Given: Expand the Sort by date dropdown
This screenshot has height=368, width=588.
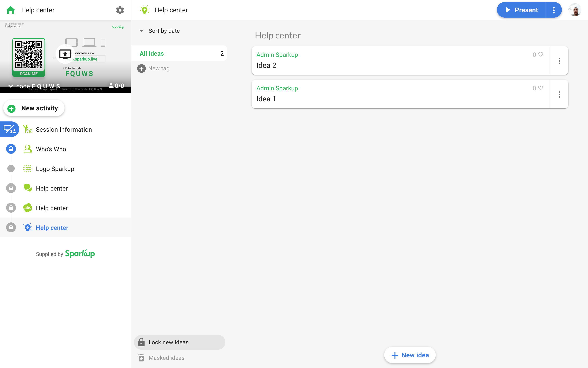Looking at the screenshot, I should click(x=159, y=31).
